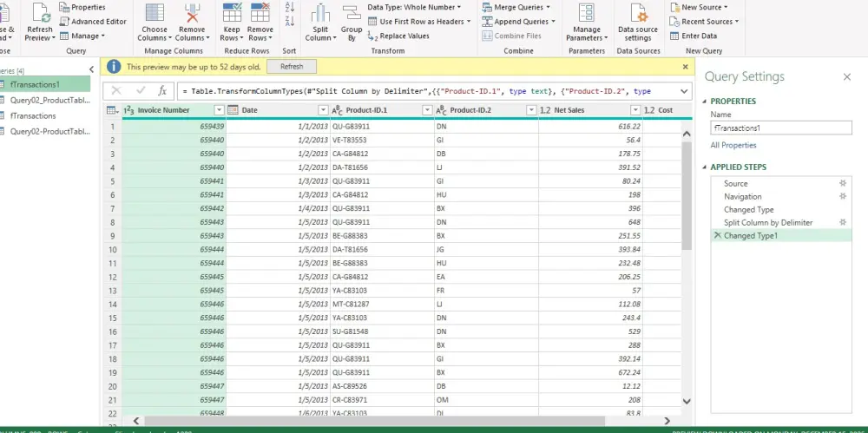The width and height of the screenshot is (868, 433).
Task: Click the Group By icon
Action: click(352, 14)
